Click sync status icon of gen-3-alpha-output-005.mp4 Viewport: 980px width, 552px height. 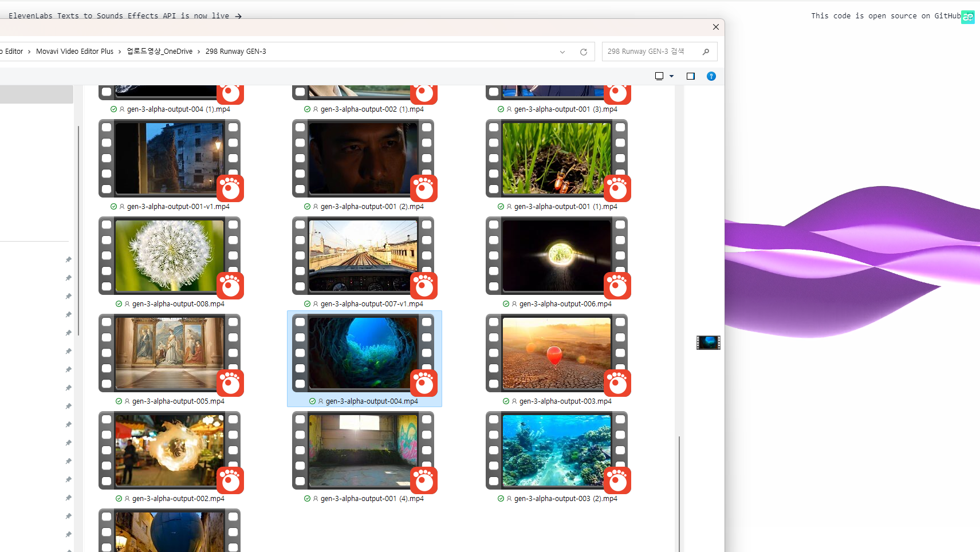click(x=119, y=401)
